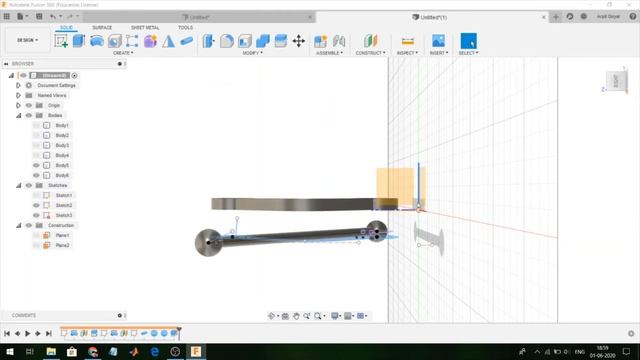Switch to the SHEET METAL tab
This screenshot has width=640, height=360.
pos(145,27)
